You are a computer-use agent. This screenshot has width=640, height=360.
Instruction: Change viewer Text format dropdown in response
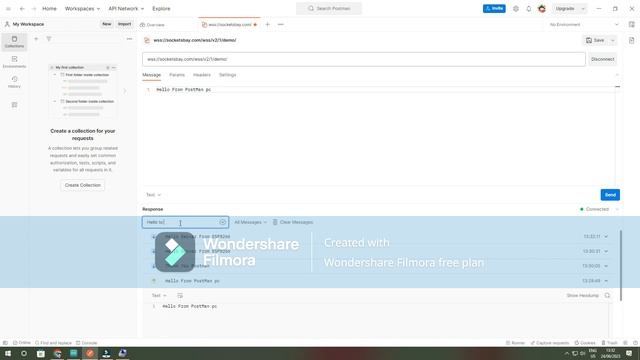point(159,296)
